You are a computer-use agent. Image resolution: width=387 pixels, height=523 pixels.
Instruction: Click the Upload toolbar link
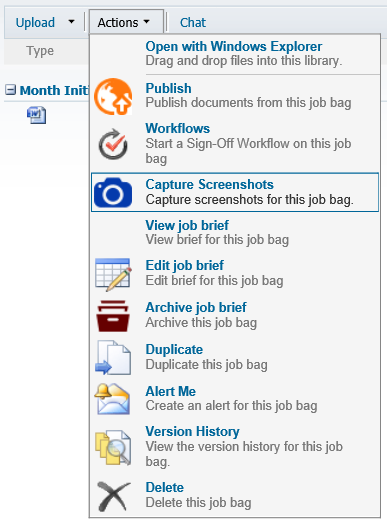[x=35, y=23]
